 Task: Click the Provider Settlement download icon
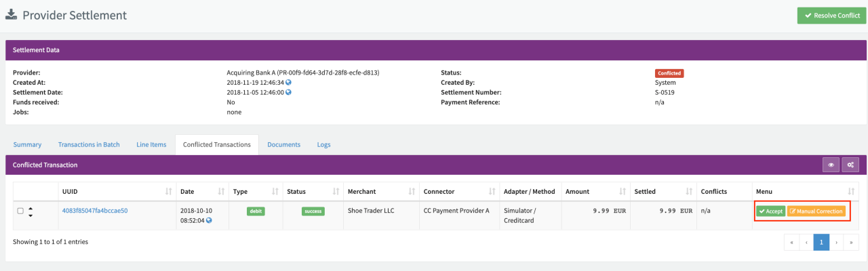tap(12, 15)
